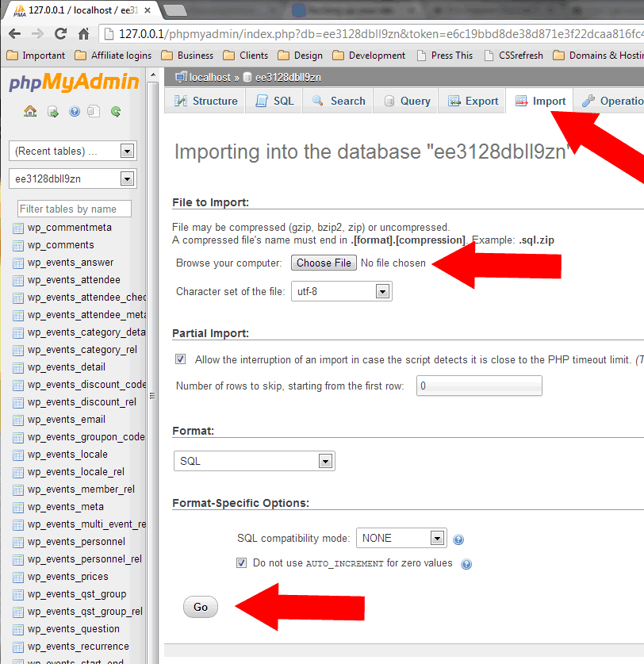Screen dimensions: 644x664
Task: Click the SQL documentation icon in sidebar
Action: (x=94, y=111)
